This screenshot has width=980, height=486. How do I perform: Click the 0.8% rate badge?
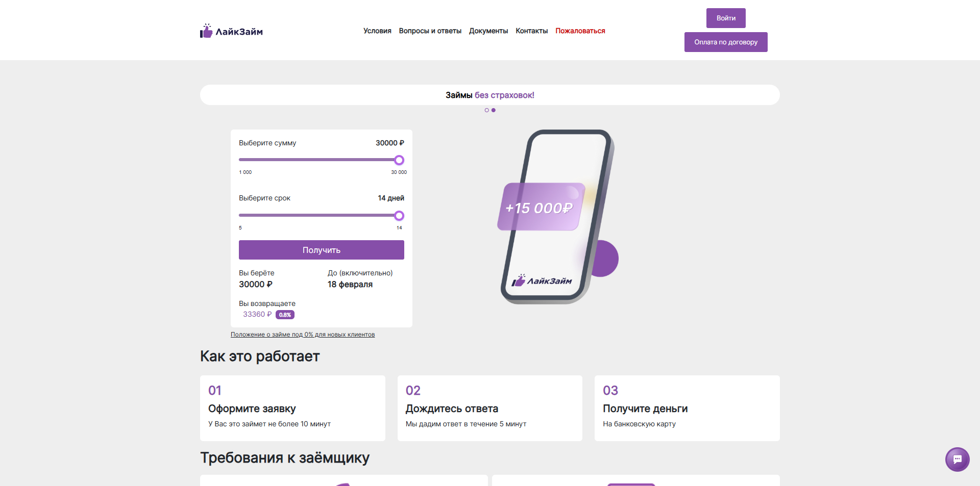point(285,315)
